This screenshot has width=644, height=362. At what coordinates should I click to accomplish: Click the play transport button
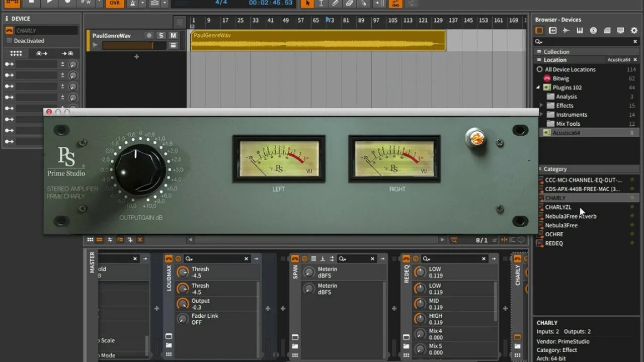[x=49, y=3]
